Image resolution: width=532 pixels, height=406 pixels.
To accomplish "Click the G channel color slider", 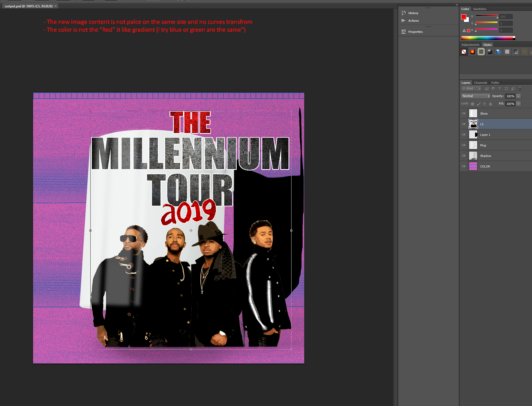I will [486, 22].
